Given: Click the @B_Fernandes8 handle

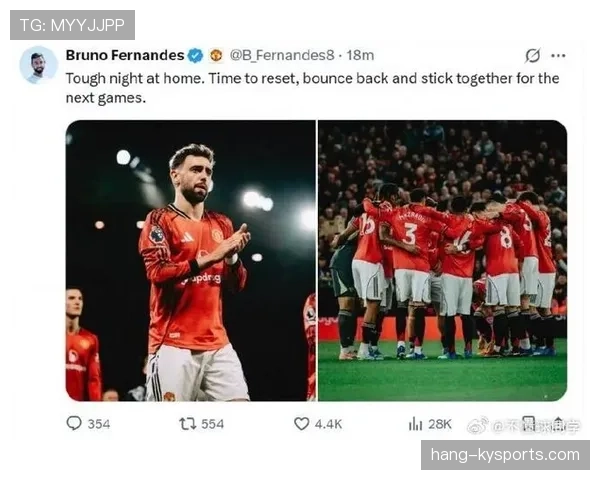Looking at the screenshot, I should coord(282,56).
